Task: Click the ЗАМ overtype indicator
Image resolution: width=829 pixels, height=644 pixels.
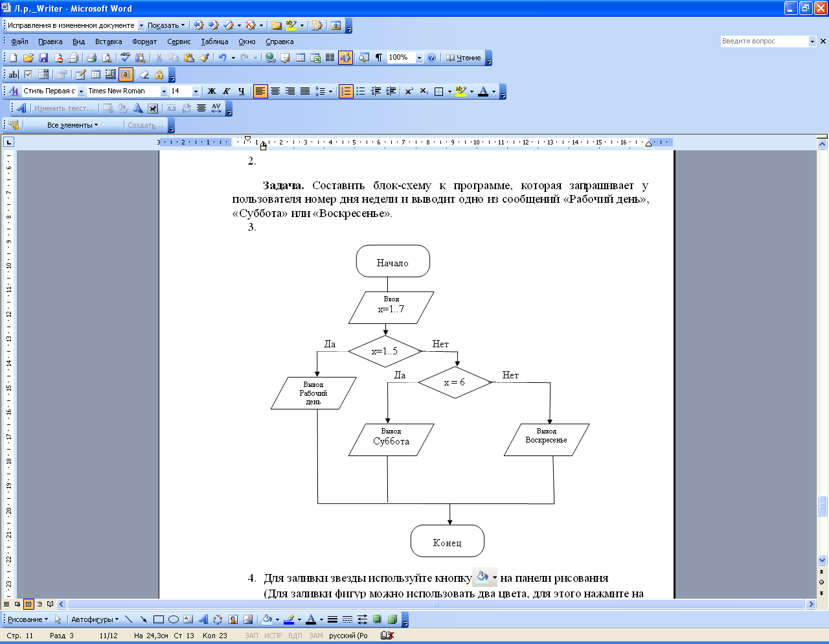Action: (315, 636)
